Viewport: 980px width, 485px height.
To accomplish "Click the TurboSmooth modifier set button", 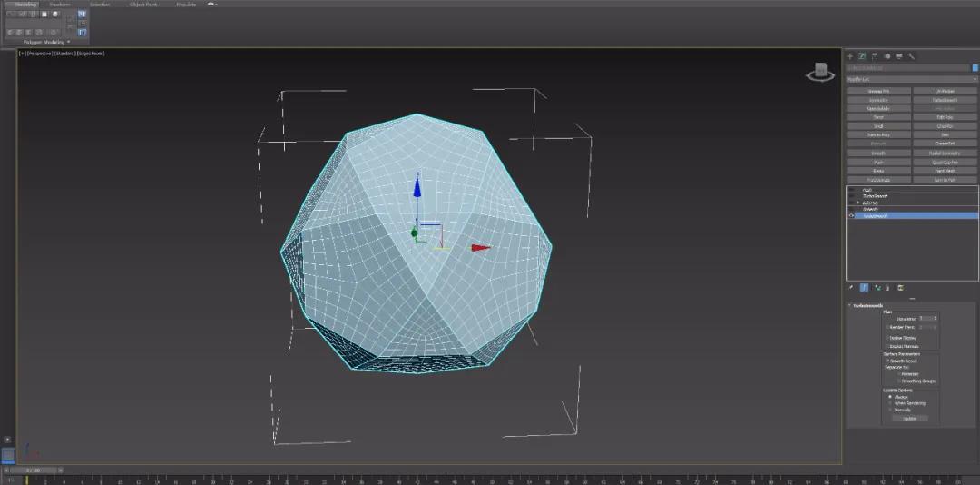I will tap(945, 100).
